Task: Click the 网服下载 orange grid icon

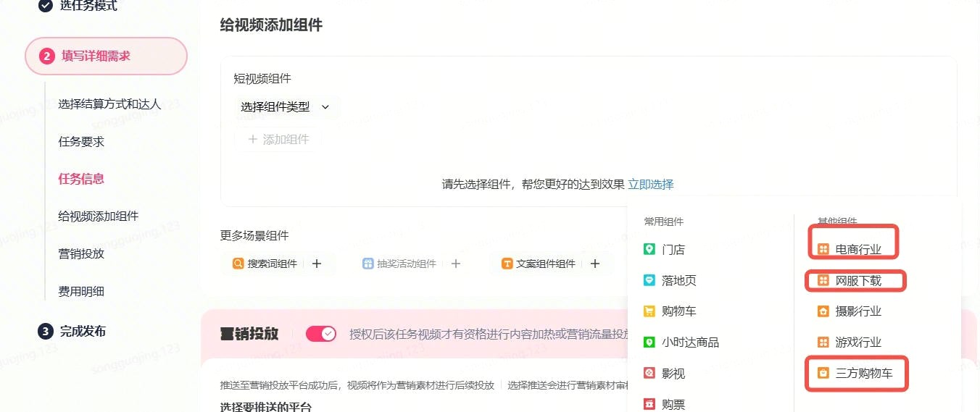Action: pos(823,280)
